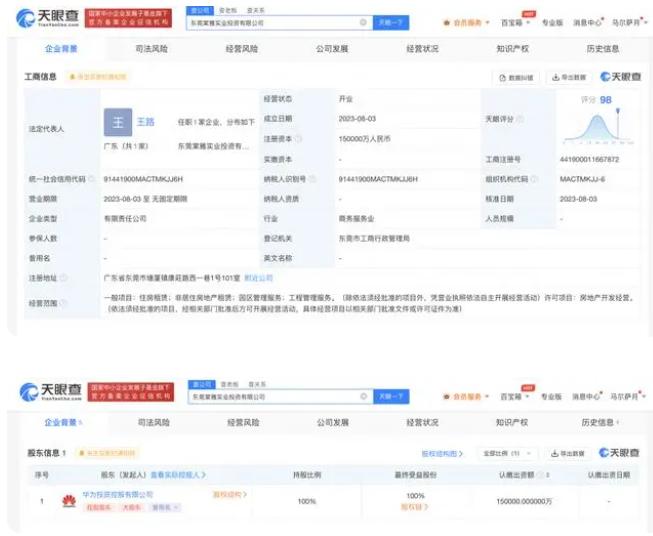
Task: Switch to the 司法风险 tab on the 工商信息 page
Action: click(x=152, y=49)
